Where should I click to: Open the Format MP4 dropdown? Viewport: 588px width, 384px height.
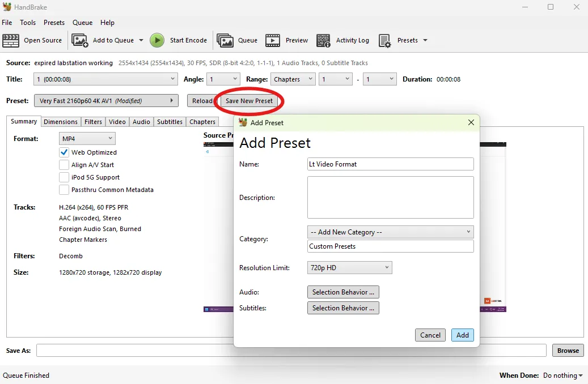point(87,139)
